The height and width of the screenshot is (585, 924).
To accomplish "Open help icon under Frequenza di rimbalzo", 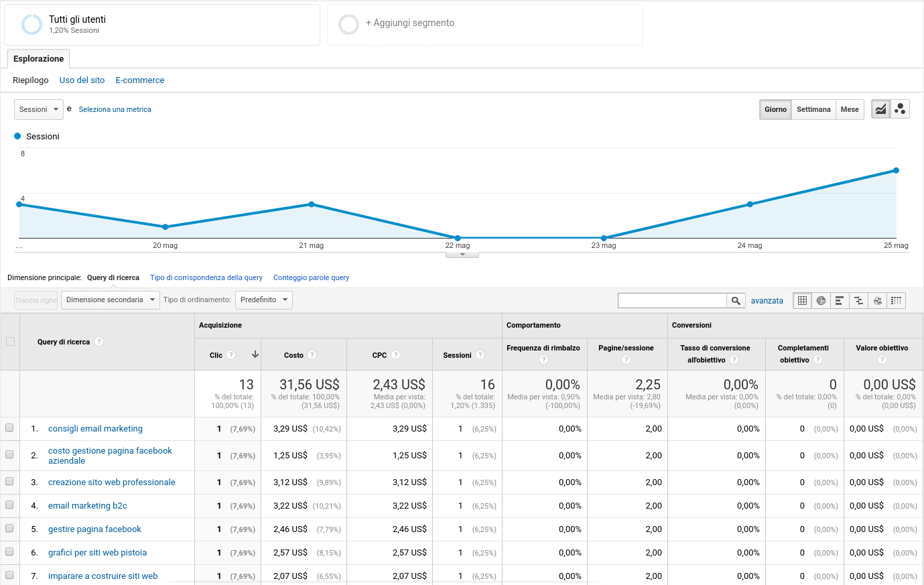I will [x=543, y=360].
